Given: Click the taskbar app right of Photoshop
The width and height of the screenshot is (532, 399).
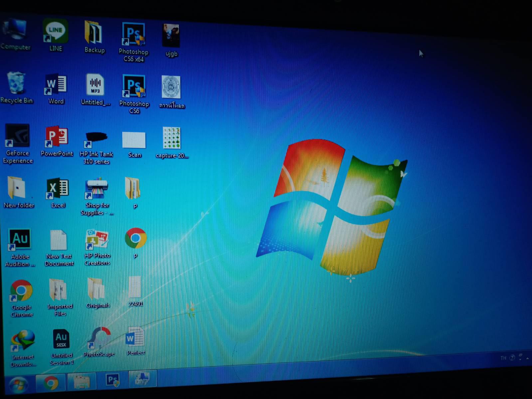Looking at the screenshot, I should tap(142, 378).
